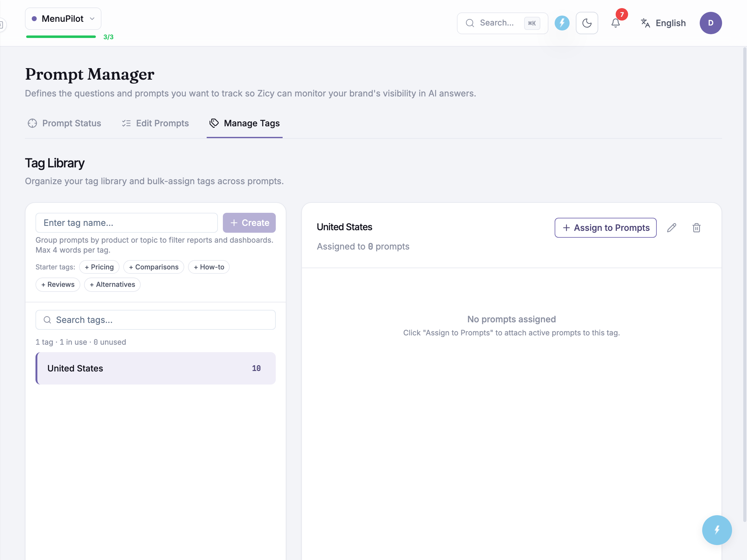Click the Tag Library heading
This screenshot has width=747, height=560.
(55, 163)
